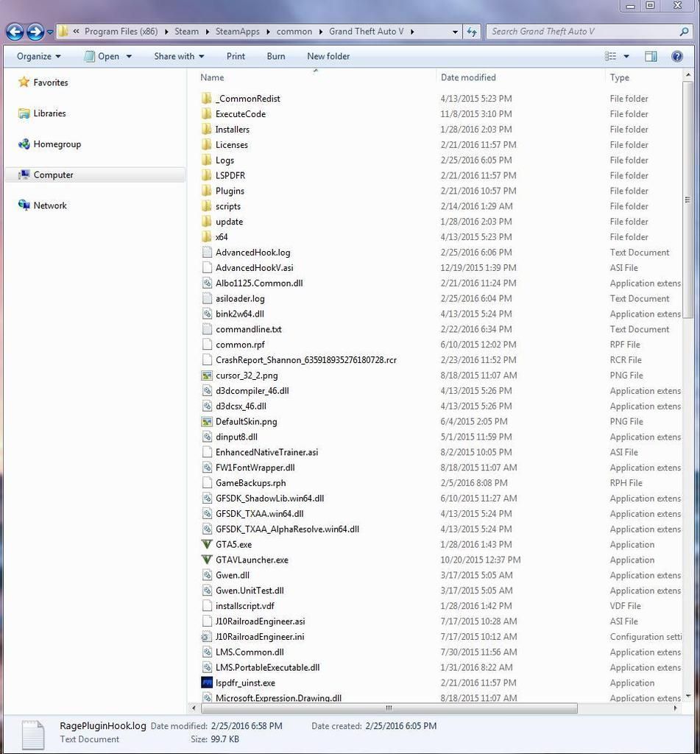Select Computer in the navigation pane

point(53,175)
